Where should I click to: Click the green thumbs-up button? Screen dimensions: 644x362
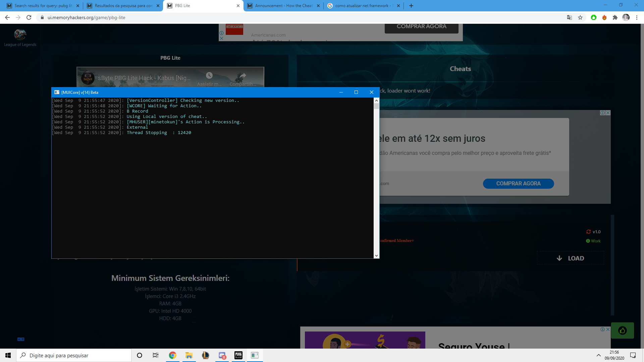coord(622,331)
